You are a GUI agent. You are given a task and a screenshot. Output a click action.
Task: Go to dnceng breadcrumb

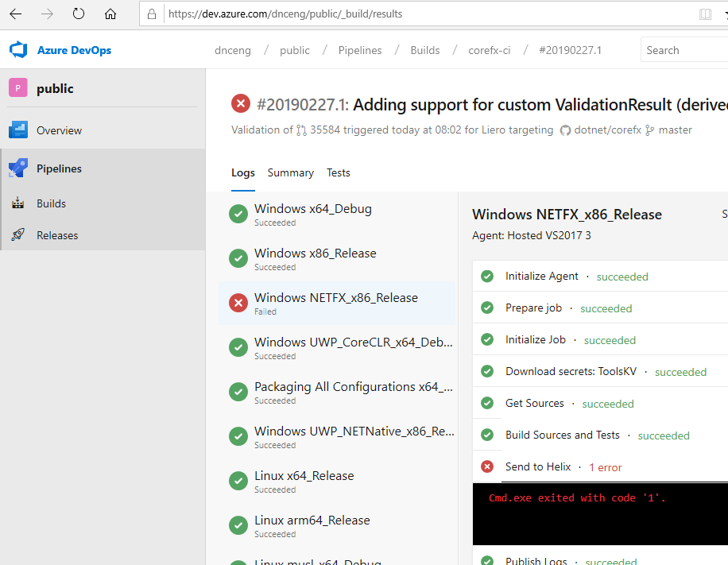click(x=233, y=50)
